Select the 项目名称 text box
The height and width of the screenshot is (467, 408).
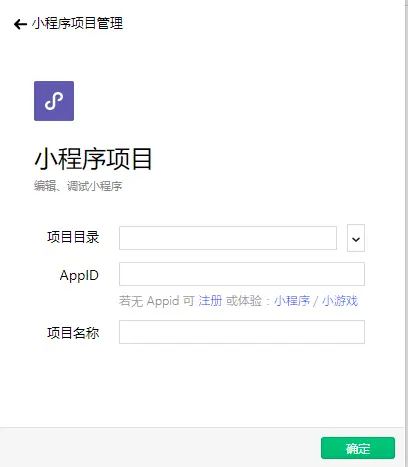click(242, 332)
